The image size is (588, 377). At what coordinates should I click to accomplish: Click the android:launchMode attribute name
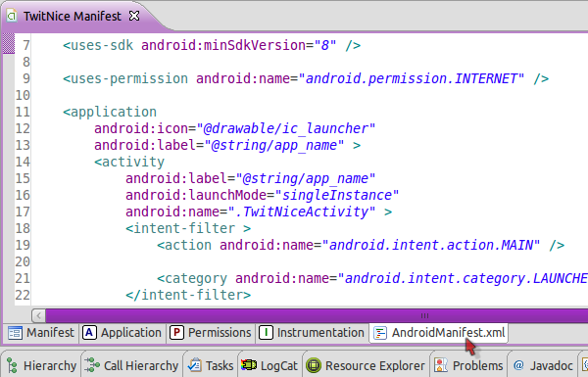196,195
